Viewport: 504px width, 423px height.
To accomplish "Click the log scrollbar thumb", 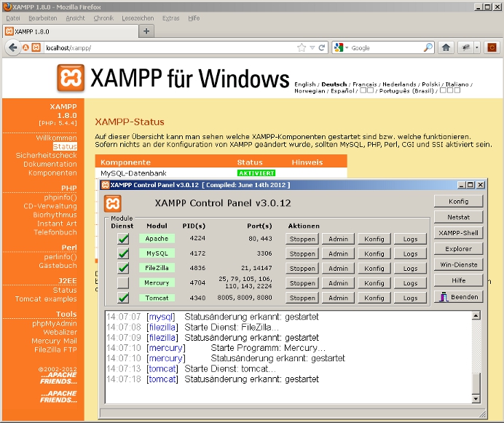I will [476, 384].
